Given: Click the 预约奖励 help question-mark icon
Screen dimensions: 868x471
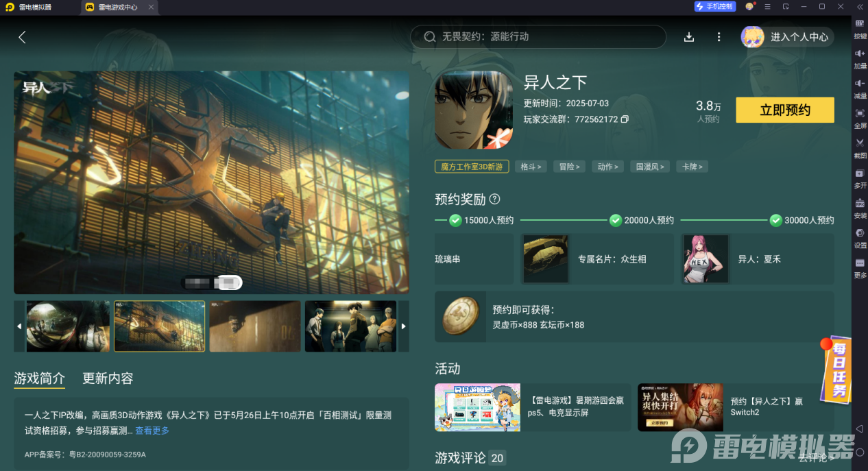Looking at the screenshot, I should (x=494, y=200).
